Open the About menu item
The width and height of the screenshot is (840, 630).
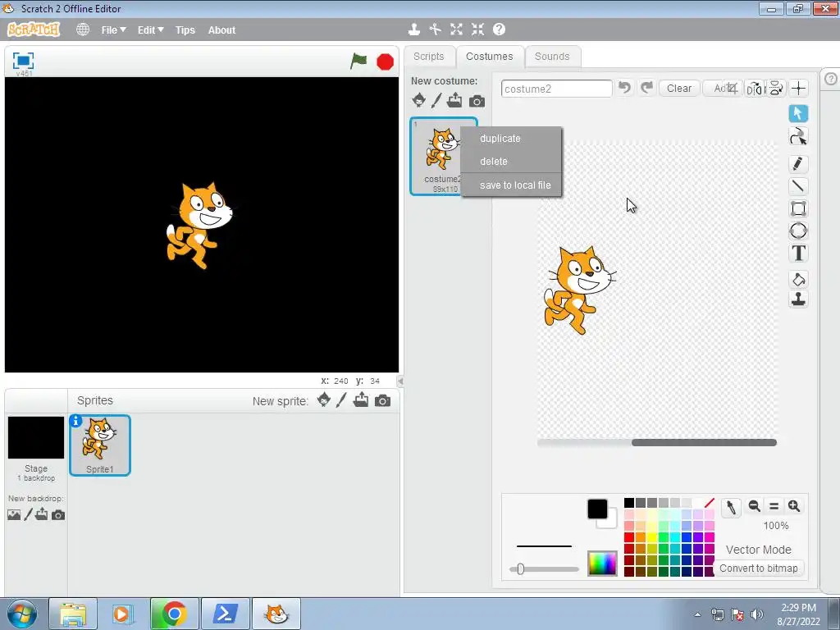221,30
